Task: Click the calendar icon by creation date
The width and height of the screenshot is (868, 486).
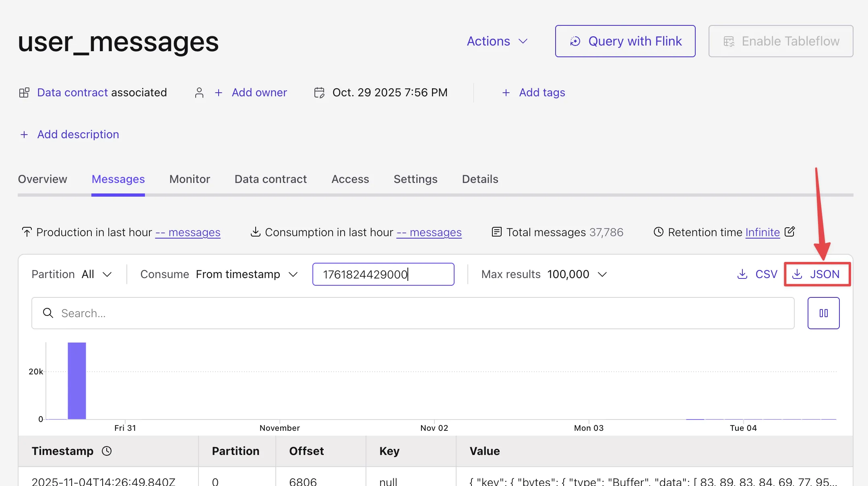Action: pyautogui.click(x=319, y=93)
